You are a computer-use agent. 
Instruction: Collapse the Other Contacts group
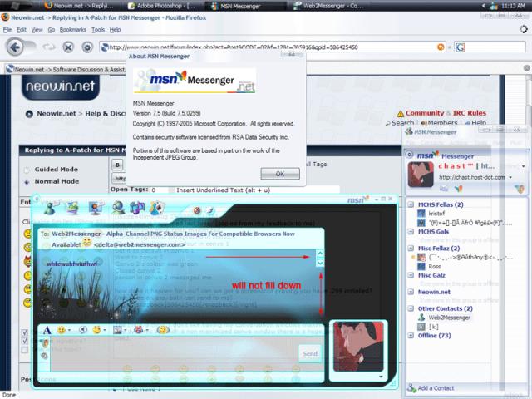(x=411, y=308)
